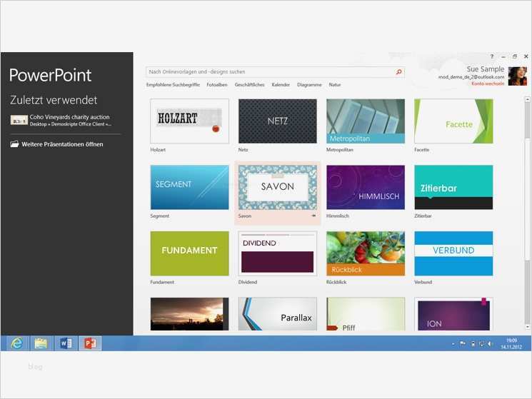Choose the Savon template thumbnail
Image resolution: width=532 pixels, height=399 pixels.
pyautogui.click(x=278, y=187)
